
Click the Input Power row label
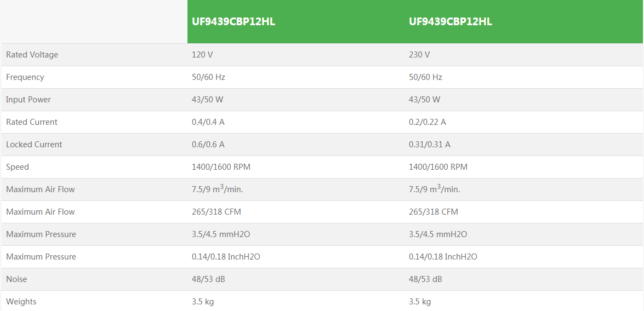(29, 100)
